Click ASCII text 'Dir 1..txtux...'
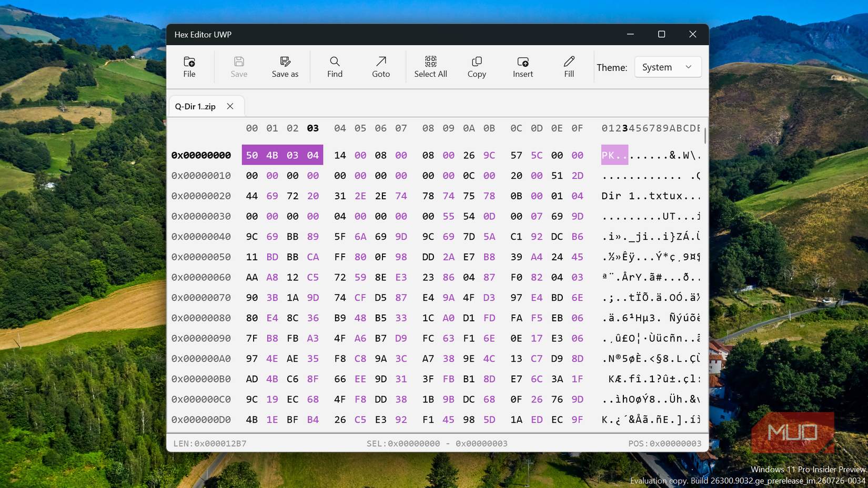868x488 pixels. pyautogui.click(x=651, y=196)
